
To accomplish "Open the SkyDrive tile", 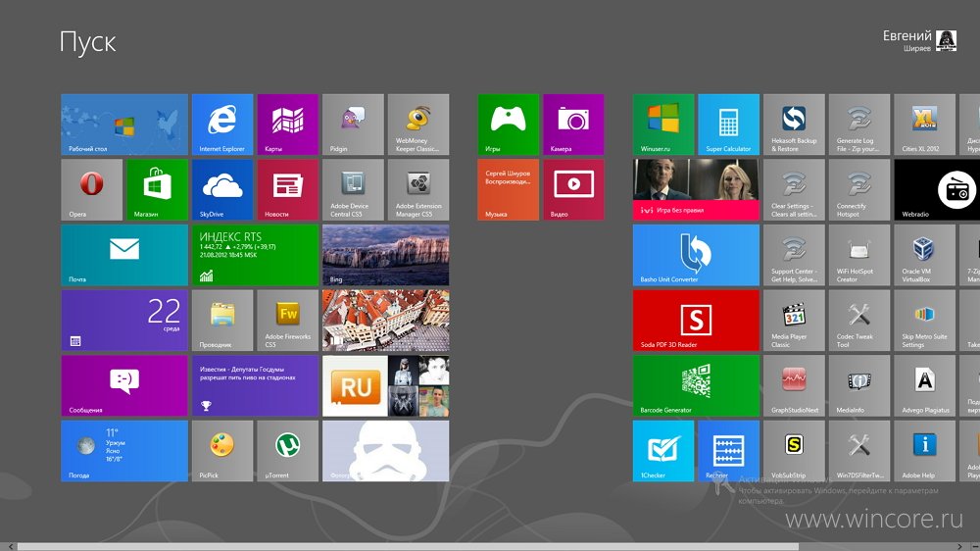I will click(222, 189).
